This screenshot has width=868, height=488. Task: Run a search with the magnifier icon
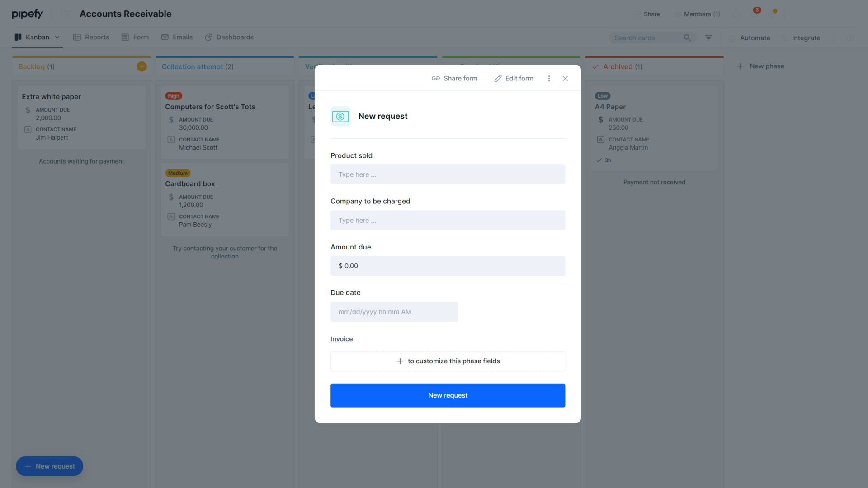[688, 38]
